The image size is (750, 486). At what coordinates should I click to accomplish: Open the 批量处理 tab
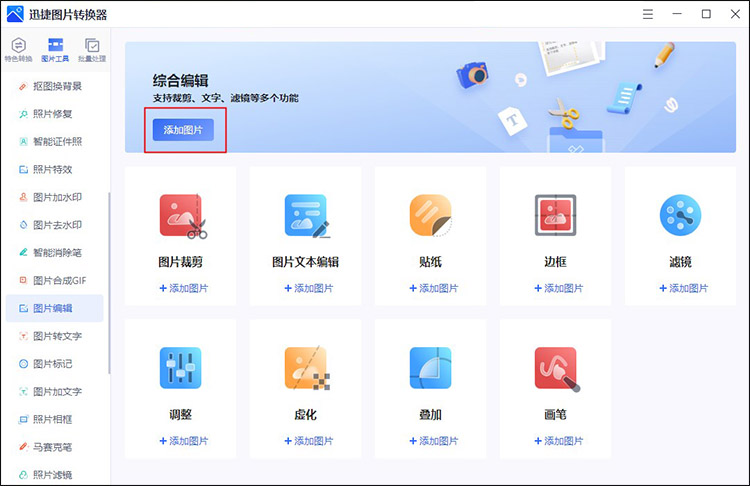coord(92,50)
